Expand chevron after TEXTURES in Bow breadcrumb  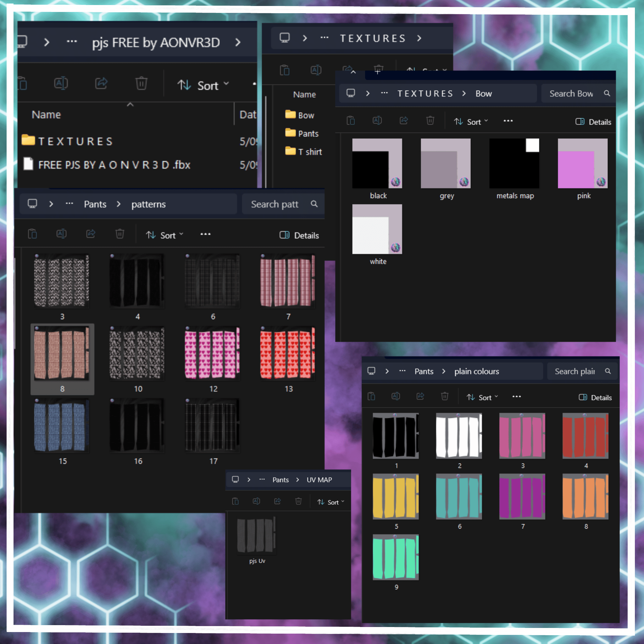pos(464,94)
